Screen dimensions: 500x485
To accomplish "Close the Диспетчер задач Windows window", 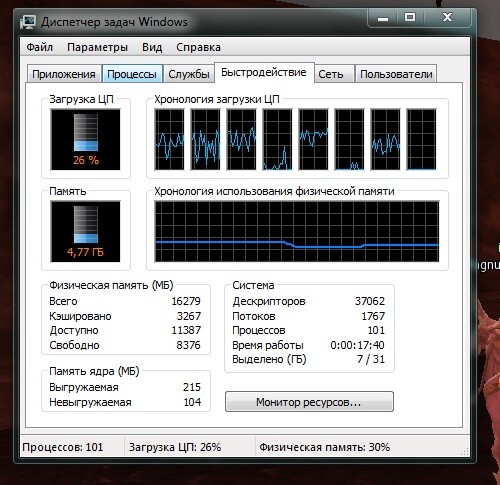I will (447, 18).
